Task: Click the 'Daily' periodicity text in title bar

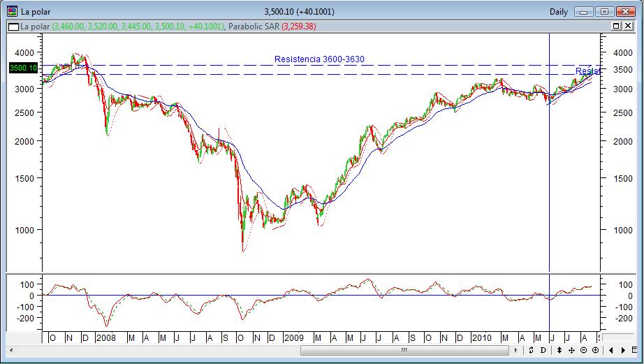Action: (559, 12)
